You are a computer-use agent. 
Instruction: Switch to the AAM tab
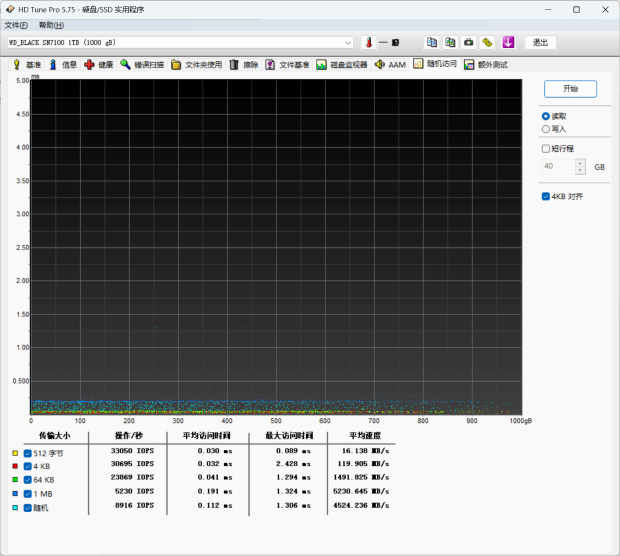(x=390, y=64)
